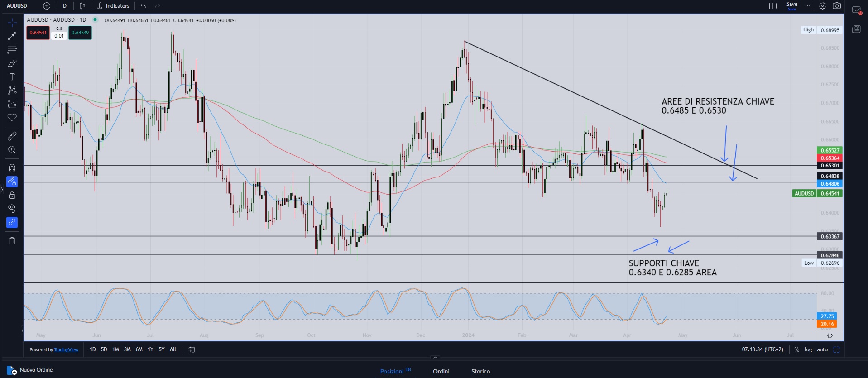Expand the collapsed panel at bottom center

point(435,358)
